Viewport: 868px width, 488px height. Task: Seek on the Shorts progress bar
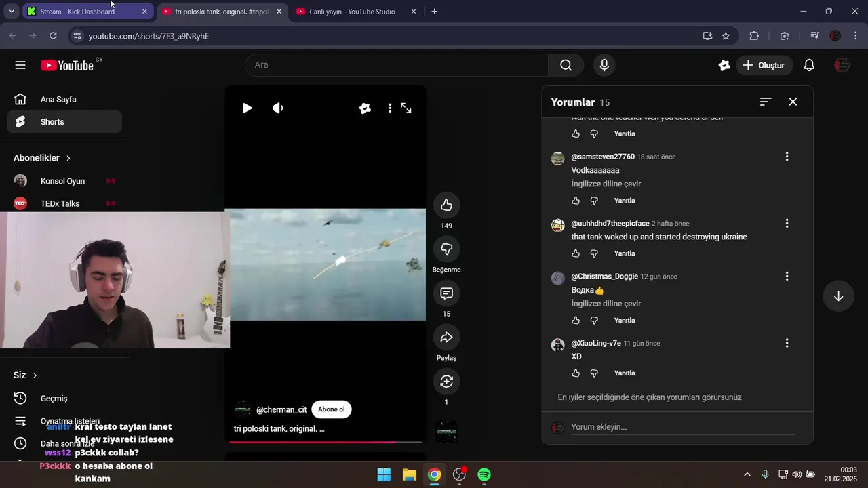325,442
